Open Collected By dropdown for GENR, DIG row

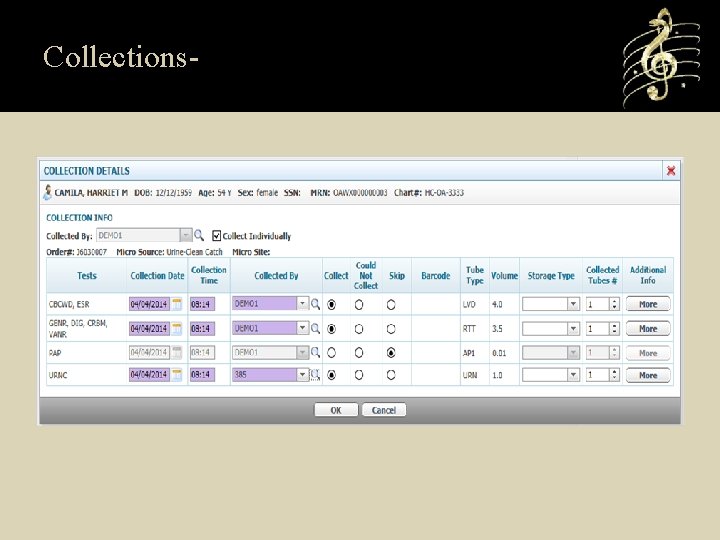[302, 328]
